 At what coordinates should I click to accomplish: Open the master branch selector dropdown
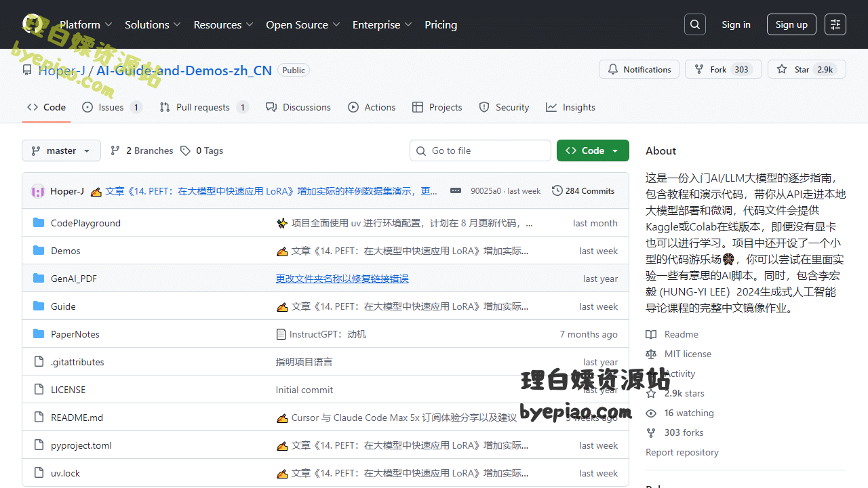(61, 150)
